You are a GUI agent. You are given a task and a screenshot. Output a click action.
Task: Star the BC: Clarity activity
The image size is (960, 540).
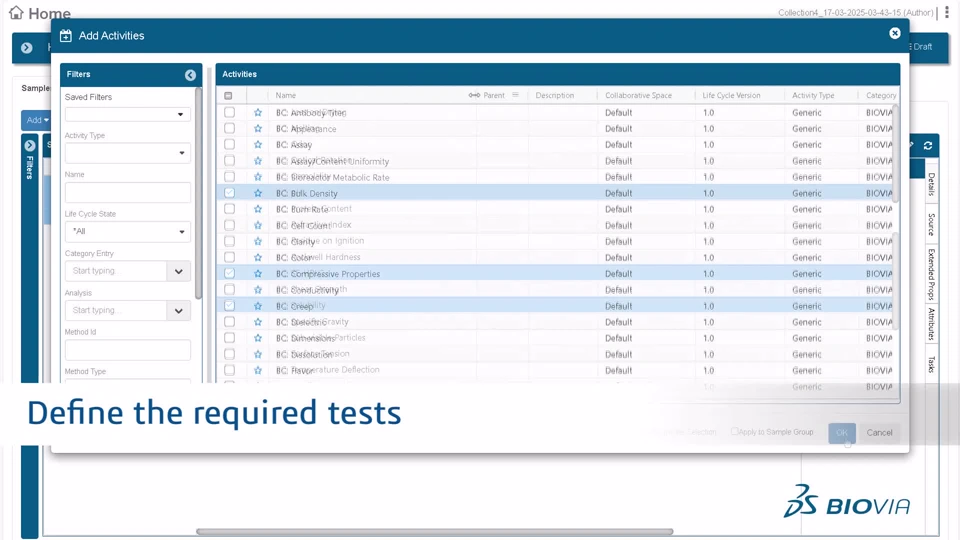(258, 241)
